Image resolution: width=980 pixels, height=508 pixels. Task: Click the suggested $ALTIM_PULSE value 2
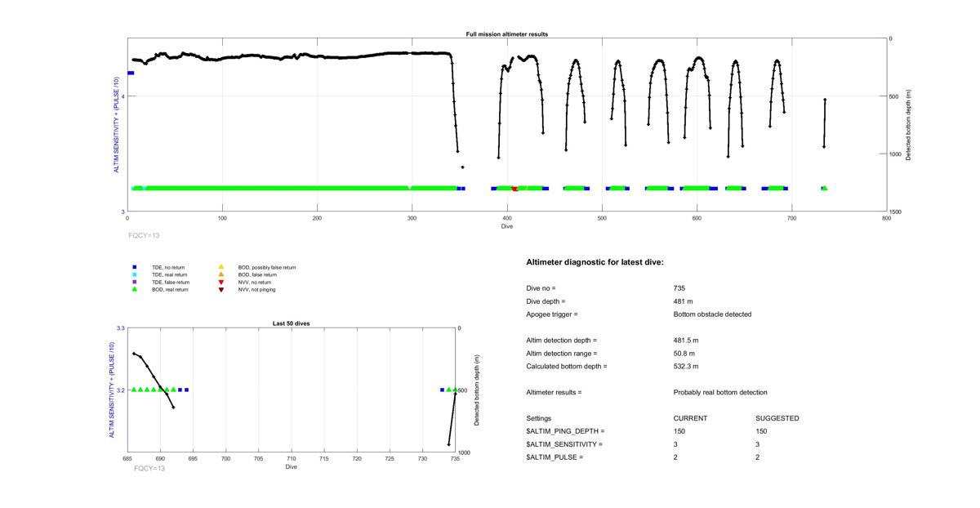758,457
